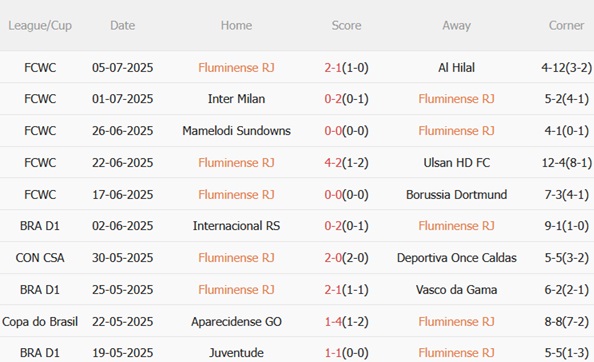Click the League/Cup column header
594x362 pixels.
[40, 25]
